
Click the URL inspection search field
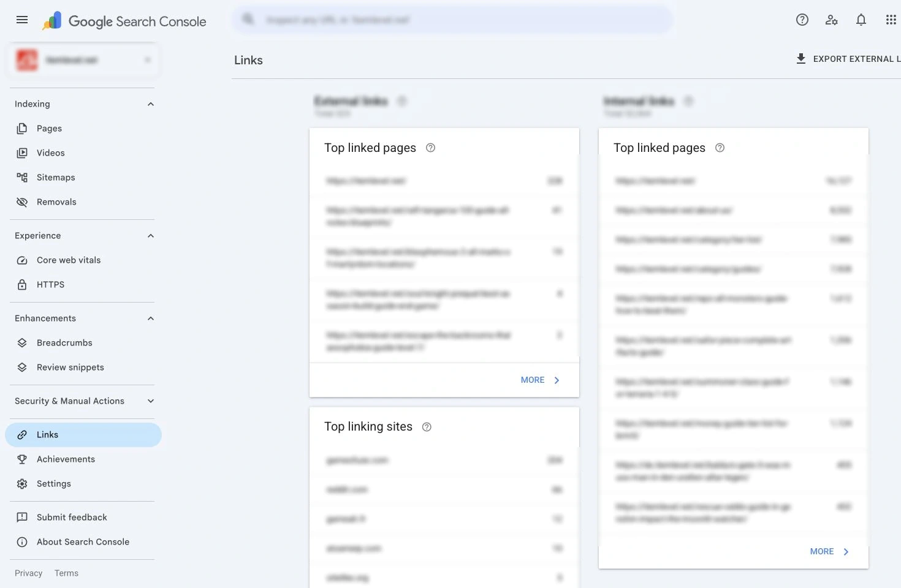pos(452,20)
